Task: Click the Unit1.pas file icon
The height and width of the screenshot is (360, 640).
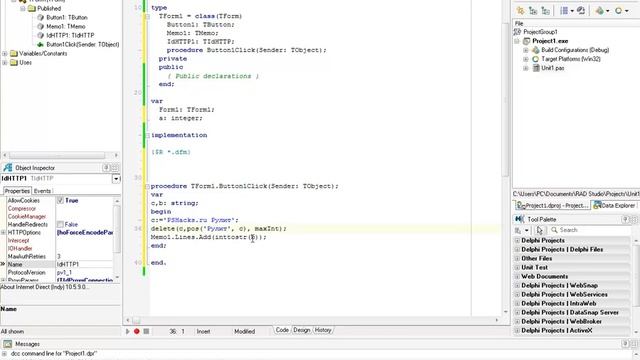Action: click(536, 68)
